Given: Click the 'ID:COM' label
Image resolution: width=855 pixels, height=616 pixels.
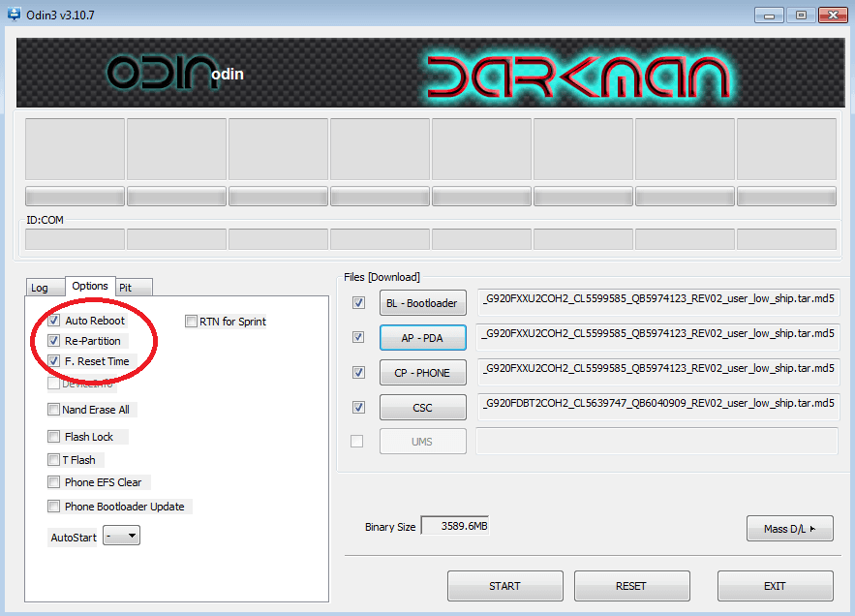Looking at the screenshot, I should 45,220.
